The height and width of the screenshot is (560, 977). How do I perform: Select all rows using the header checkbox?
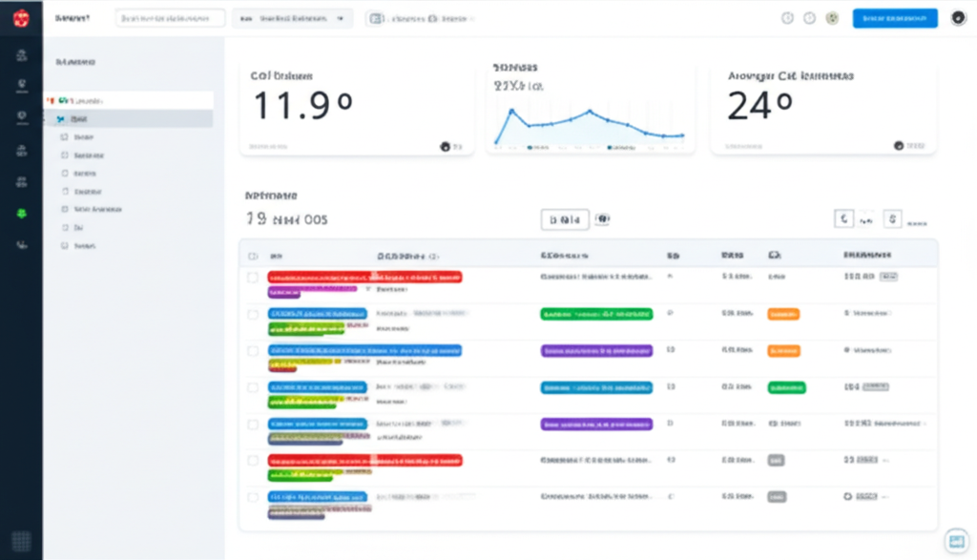click(252, 254)
